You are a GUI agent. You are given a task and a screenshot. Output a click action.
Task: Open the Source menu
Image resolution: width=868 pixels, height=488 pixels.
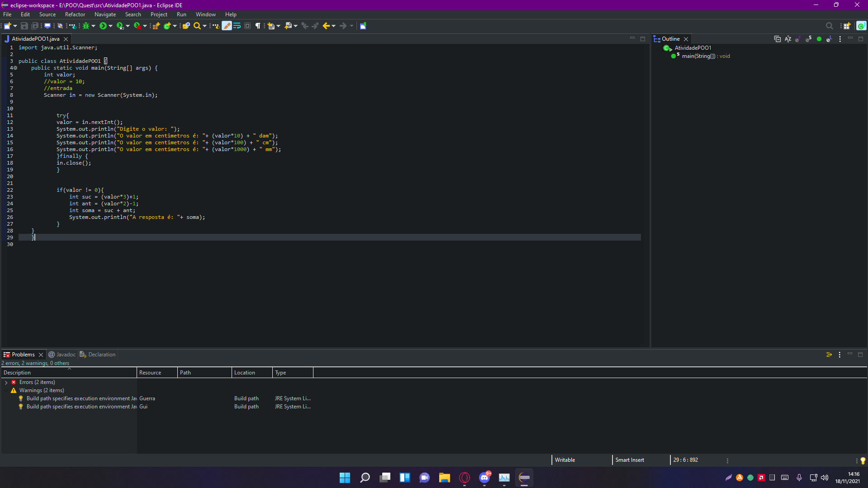[x=47, y=14]
